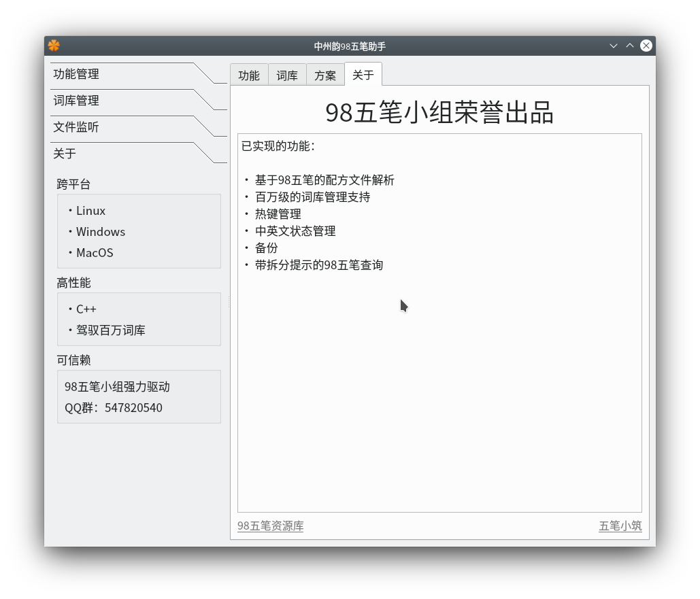Select Windows in the 跨平台 list
This screenshot has width=700, height=599.
(101, 232)
